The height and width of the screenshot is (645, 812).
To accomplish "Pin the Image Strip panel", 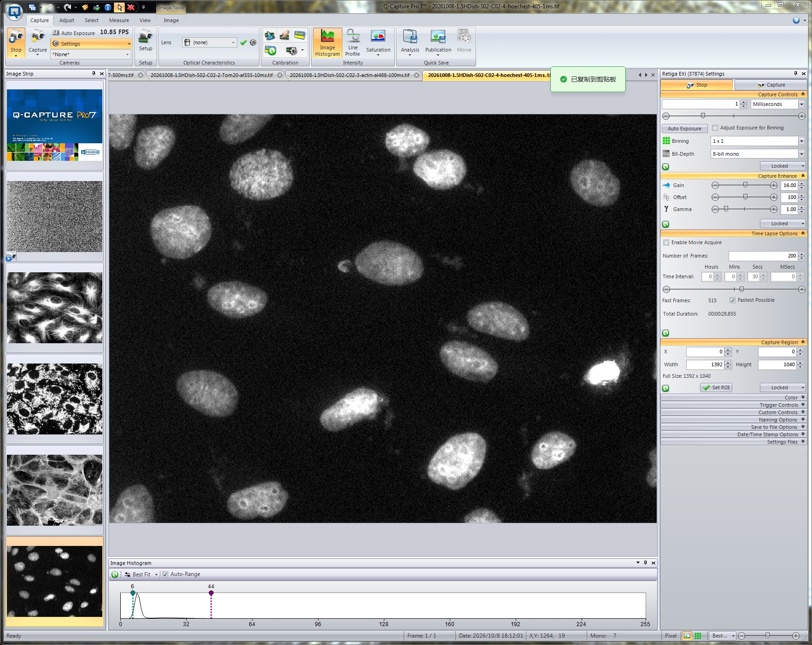I will click(94, 74).
